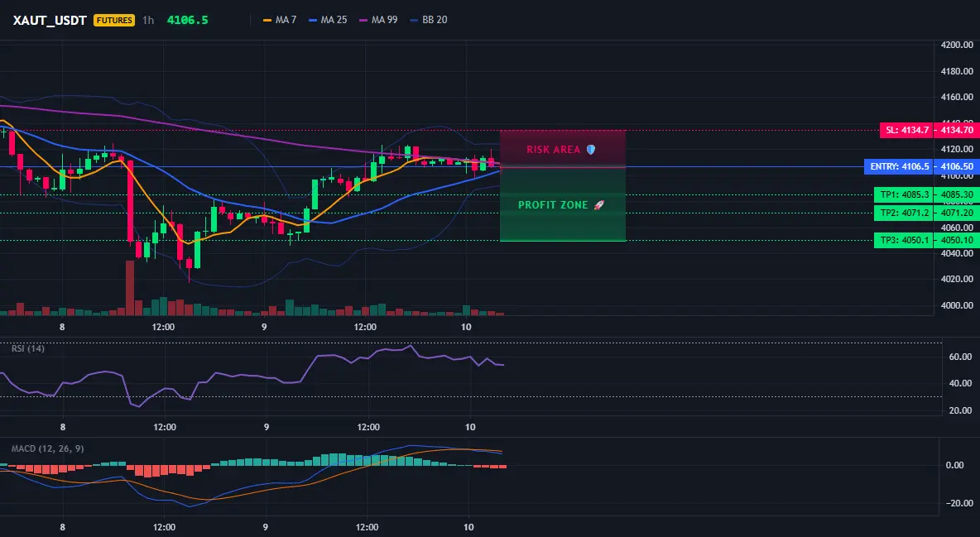The image size is (980, 537).
Task: Click the red SL: 4134.7 price tag
Action: coord(906,130)
